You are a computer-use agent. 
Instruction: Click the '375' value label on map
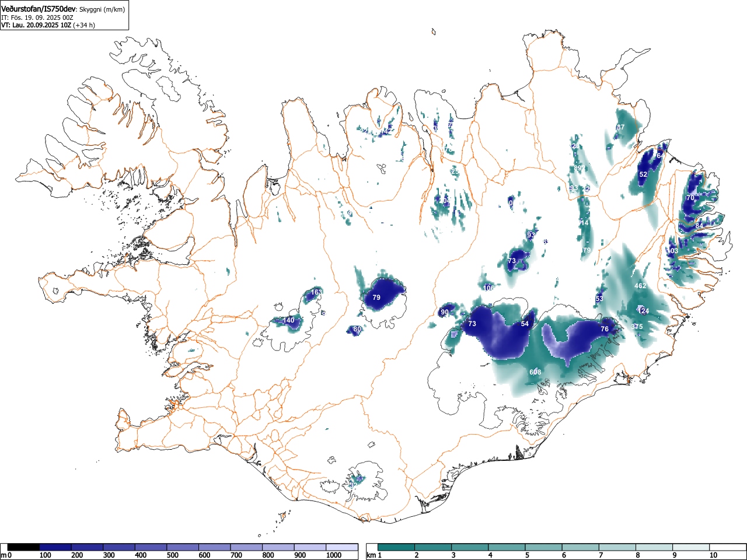(637, 327)
